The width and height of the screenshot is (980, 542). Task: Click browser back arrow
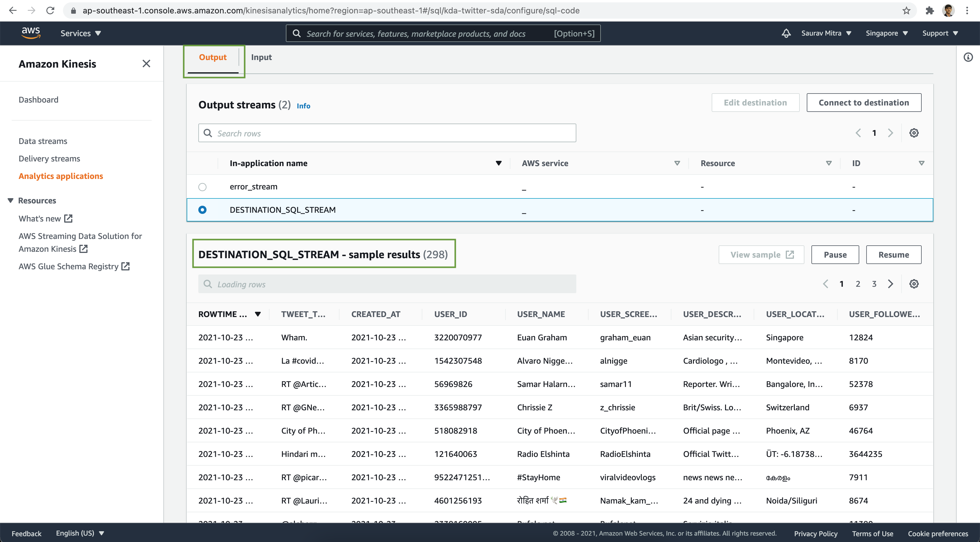click(13, 10)
